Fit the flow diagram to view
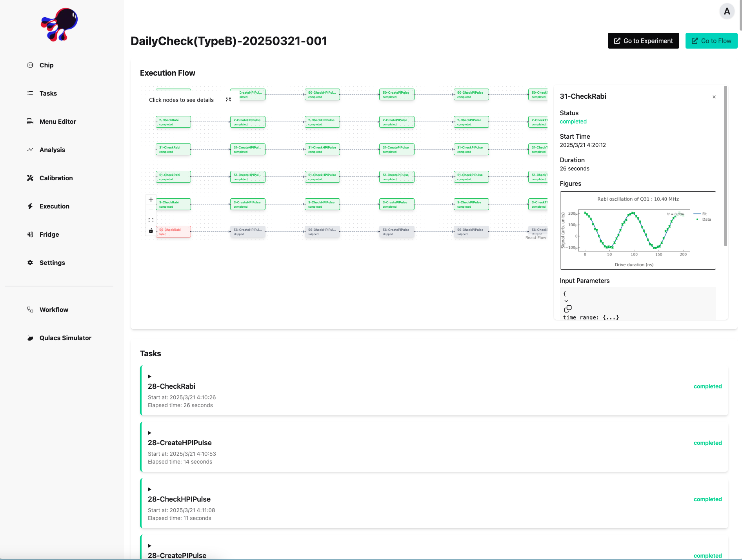Screen dimensions: 742x560 151,220
